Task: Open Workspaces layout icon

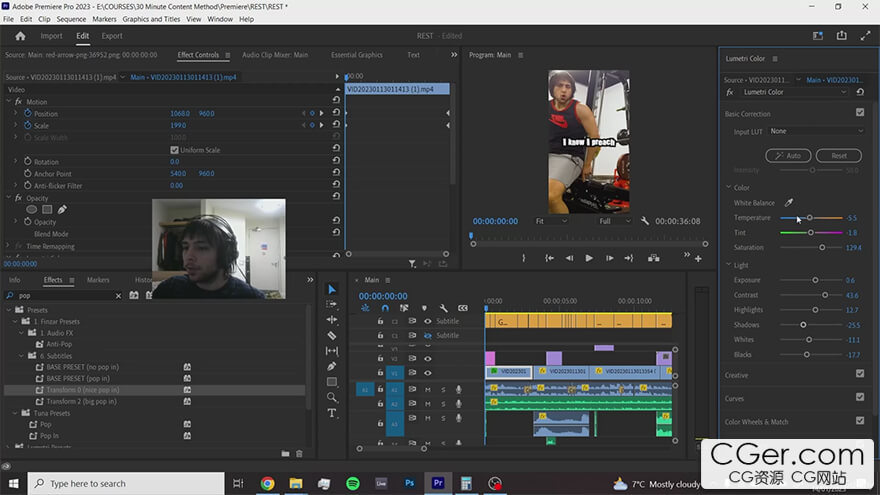Action: tap(818, 35)
